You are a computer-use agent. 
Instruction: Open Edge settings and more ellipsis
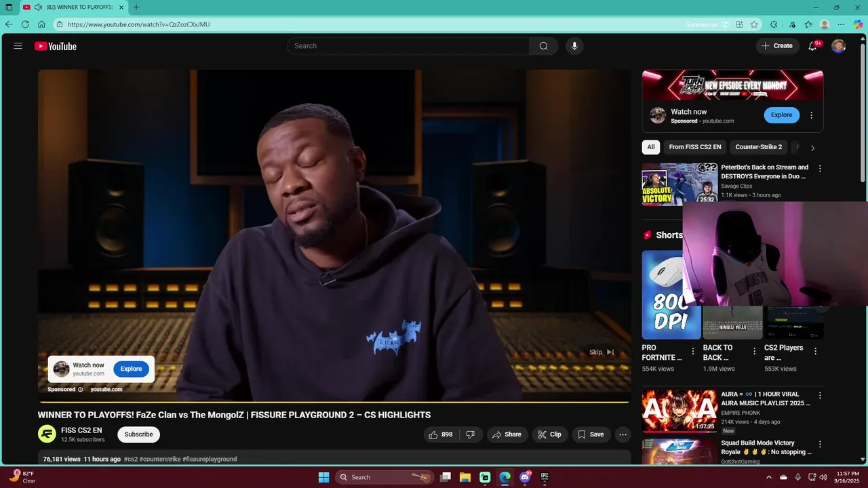(841, 24)
